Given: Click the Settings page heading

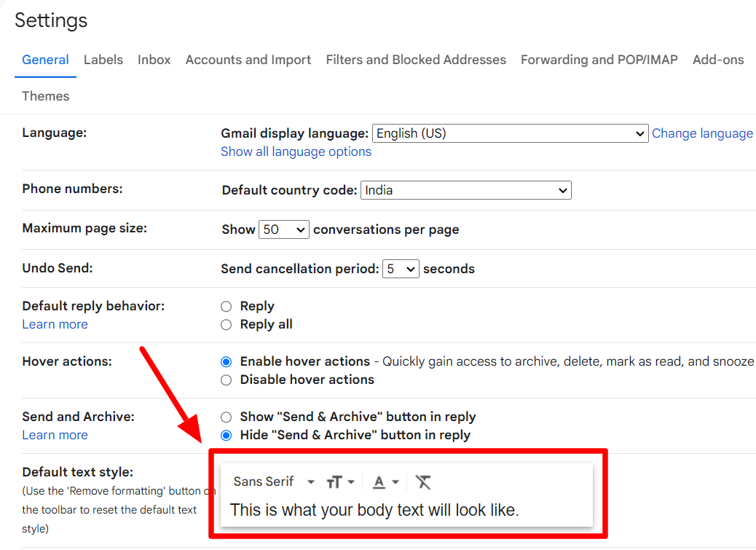Looking at the screenshot, I should click(51, 20).
